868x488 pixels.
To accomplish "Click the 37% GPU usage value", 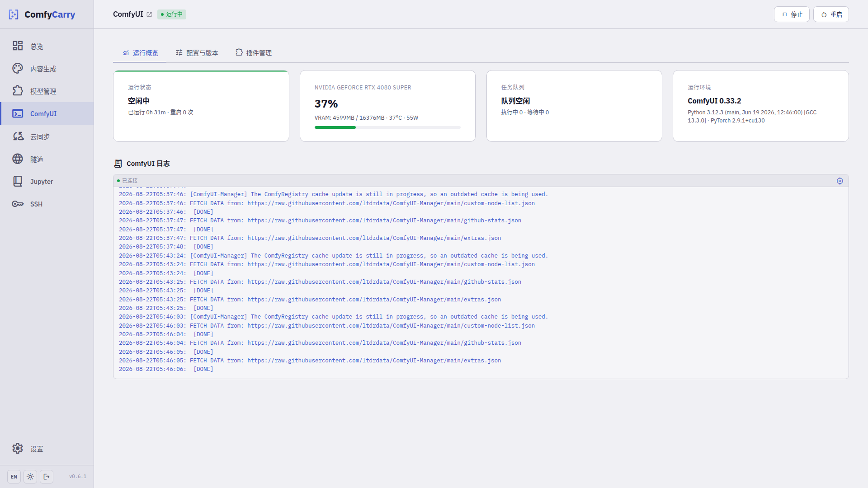I will coord(326,104).
